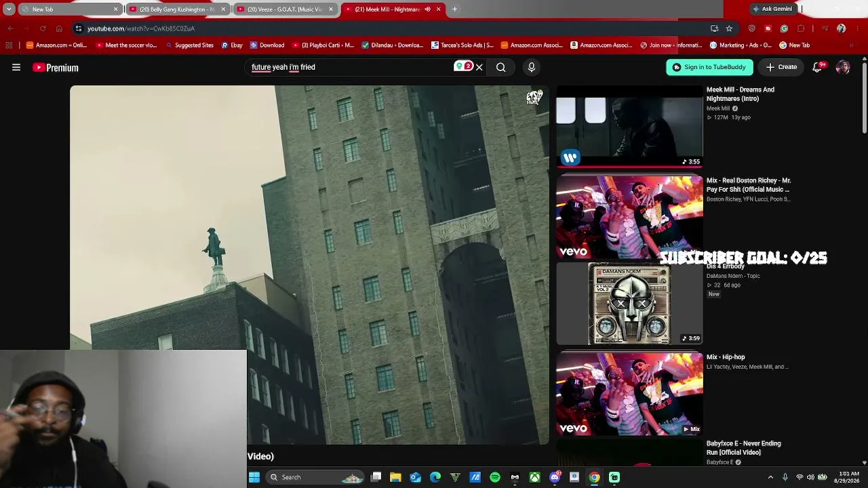The height and width of the screenshot is (488, 868).
Task: Click Sign in to TubeBuddy
Action: coord(709,67)
